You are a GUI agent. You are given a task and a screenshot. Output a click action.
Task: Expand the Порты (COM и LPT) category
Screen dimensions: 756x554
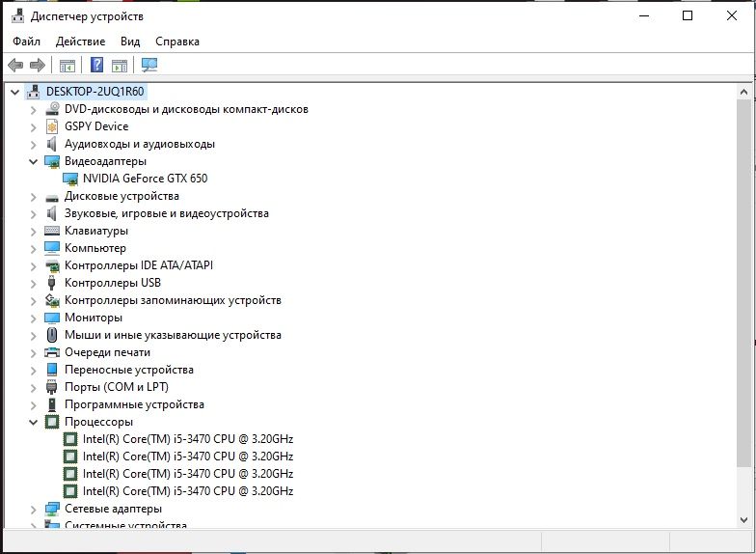point(33,388)
